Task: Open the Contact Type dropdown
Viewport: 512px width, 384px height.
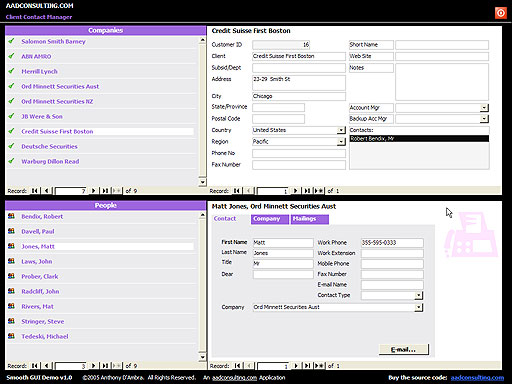Action: 419,295
